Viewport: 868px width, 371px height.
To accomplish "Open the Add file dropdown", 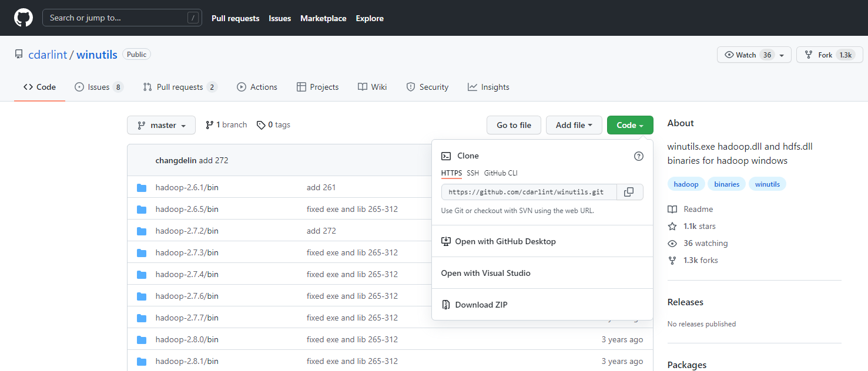I will pos(574,125).
